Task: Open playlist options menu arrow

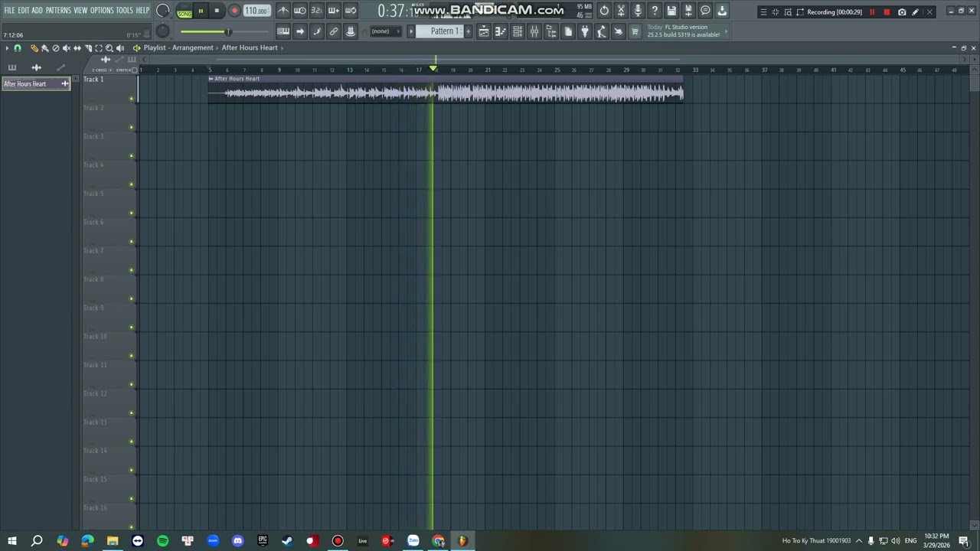Action: click(x=7, y=48)
